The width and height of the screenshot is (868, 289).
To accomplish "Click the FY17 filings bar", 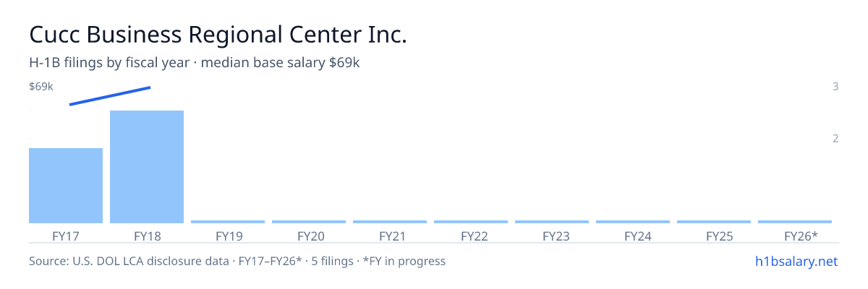I will pyautogui.click(x=66, y=186).
